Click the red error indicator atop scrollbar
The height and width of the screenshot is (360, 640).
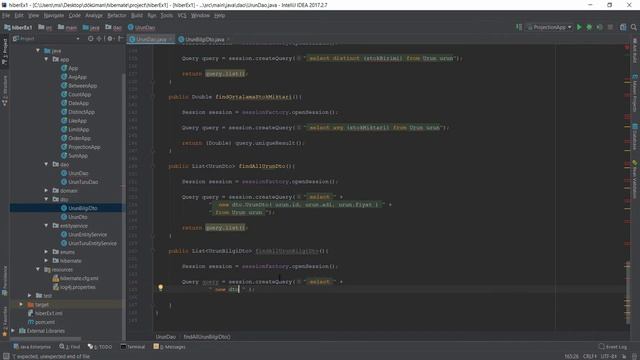tap(627, 48)
